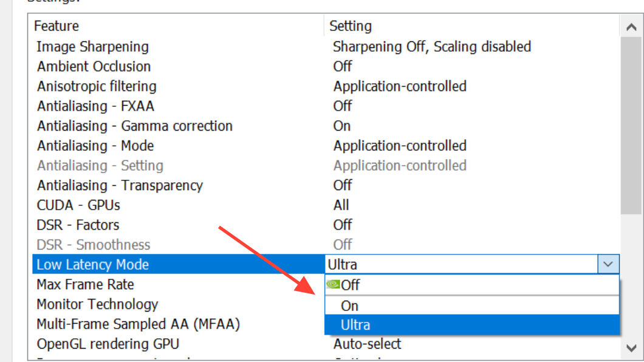Click the vertical scrollbar thumb
This screenshot has height=362, width=644.
(631, 126)
